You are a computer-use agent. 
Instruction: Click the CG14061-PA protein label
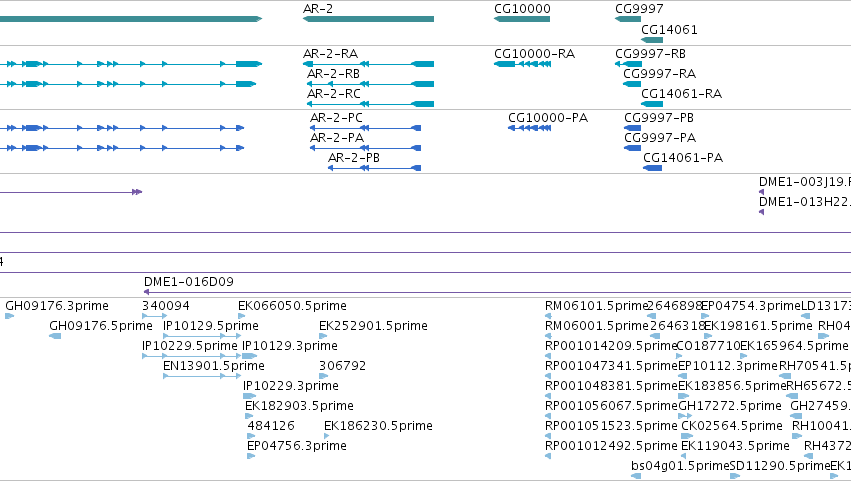pos(683,158)
